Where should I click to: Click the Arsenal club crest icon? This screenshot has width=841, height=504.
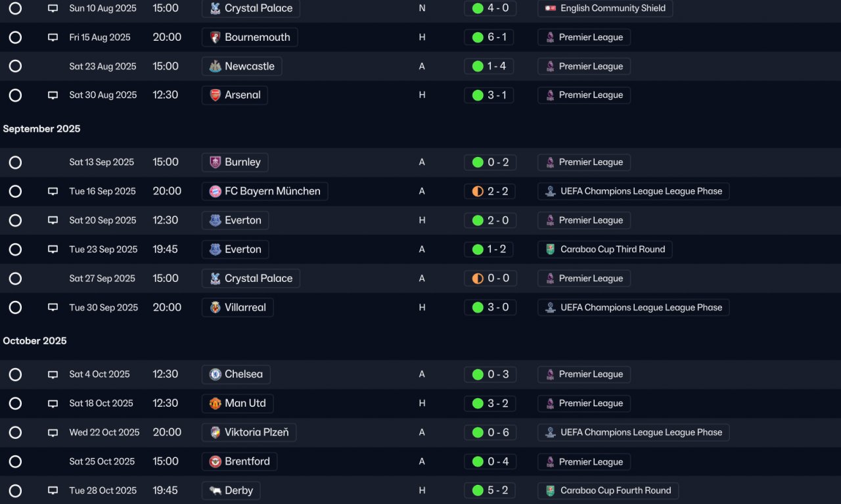pyautogui.click(x=215, y=95)
